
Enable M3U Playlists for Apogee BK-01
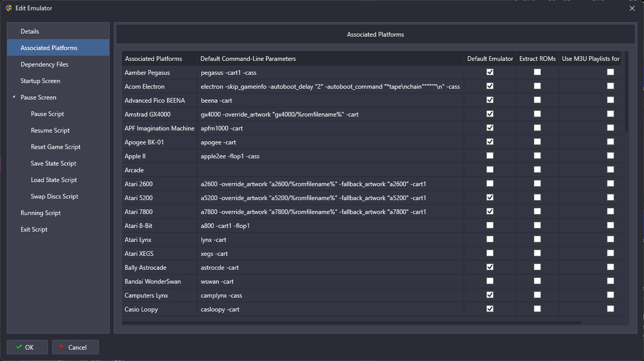pos(611,142)
